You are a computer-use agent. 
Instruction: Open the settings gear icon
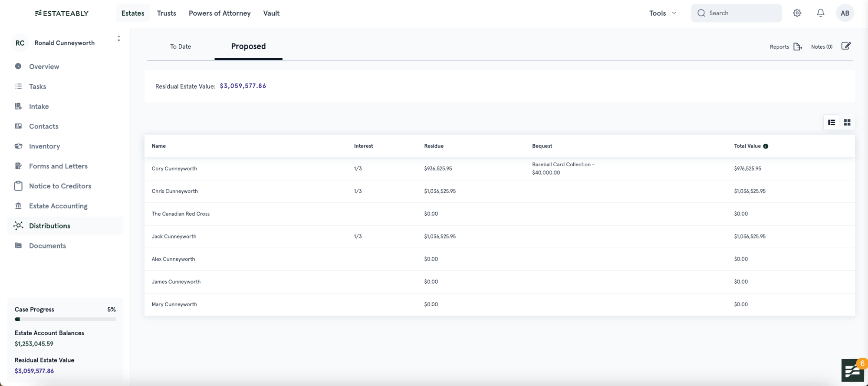point(797,13)
